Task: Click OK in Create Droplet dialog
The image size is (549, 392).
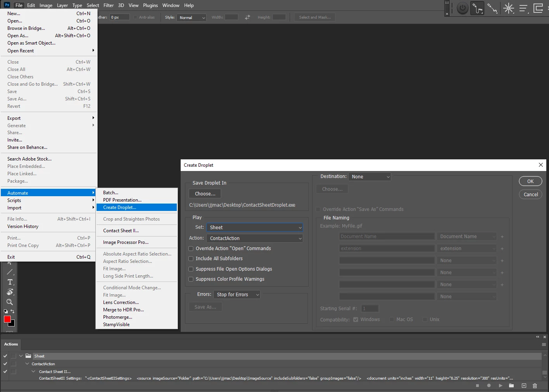Action: tap(530, 181)
